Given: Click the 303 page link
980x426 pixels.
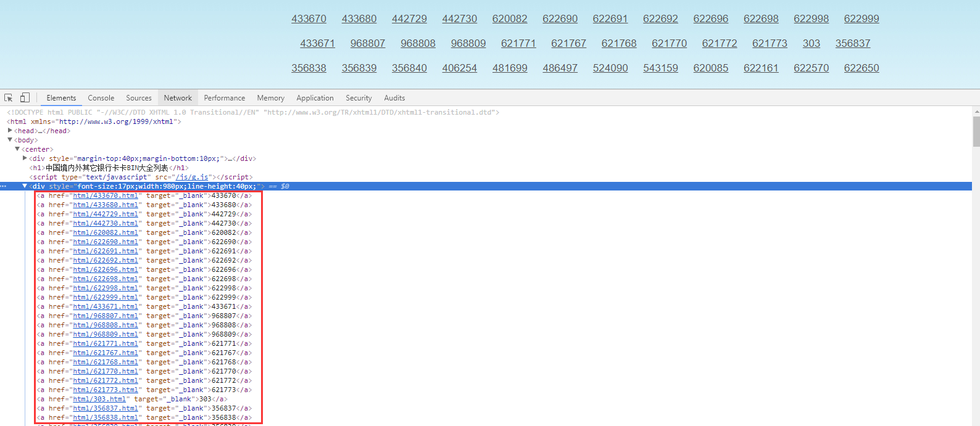Looking at the screenshot, I should click(x=812, y=44).
